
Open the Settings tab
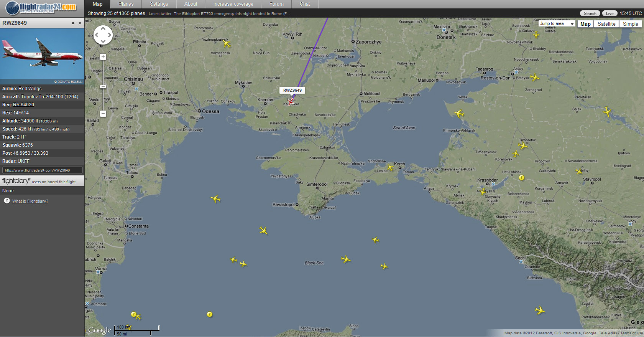point(159,4)
